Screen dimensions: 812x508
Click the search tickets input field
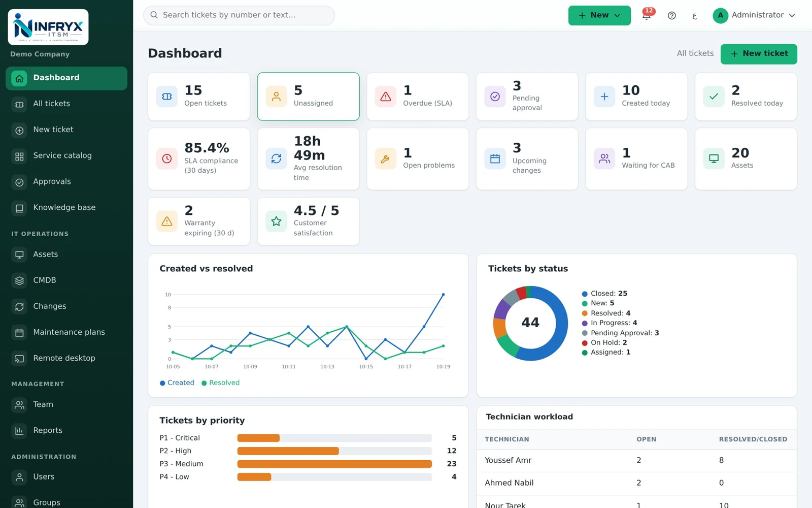click(239, 15)
